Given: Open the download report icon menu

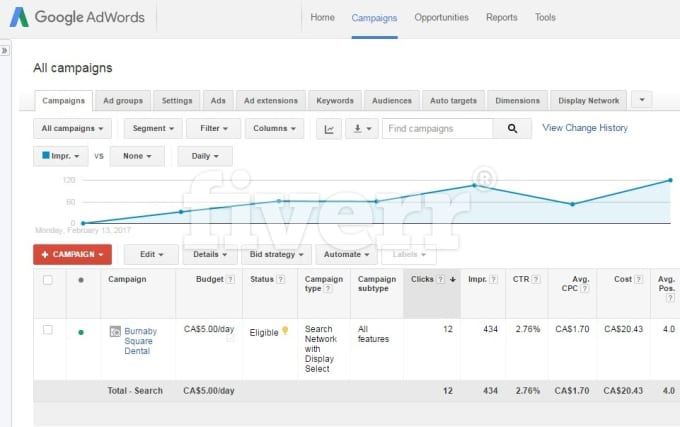Looking at the screenshot, I should coord(362,129).
